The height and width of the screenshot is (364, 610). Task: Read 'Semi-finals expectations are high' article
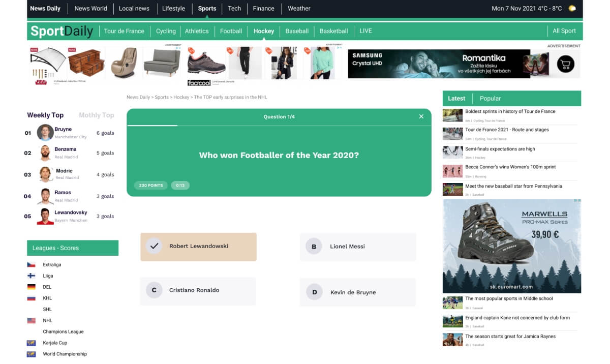click(x=500, y=149)
